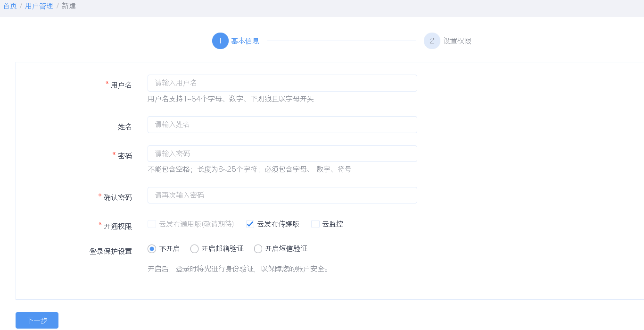
Task: Check the 云发布通用版 checkbox
Action: pos(152,224)
